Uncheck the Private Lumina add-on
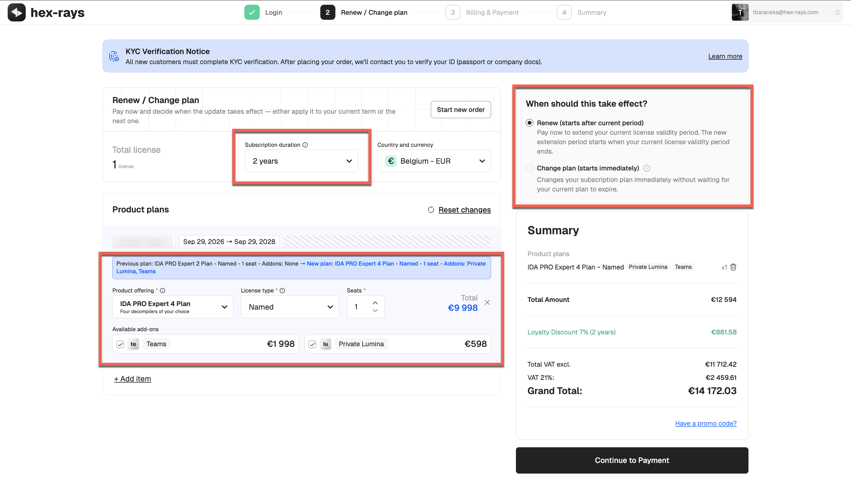851x504 pixels. [x=312, y=344]
